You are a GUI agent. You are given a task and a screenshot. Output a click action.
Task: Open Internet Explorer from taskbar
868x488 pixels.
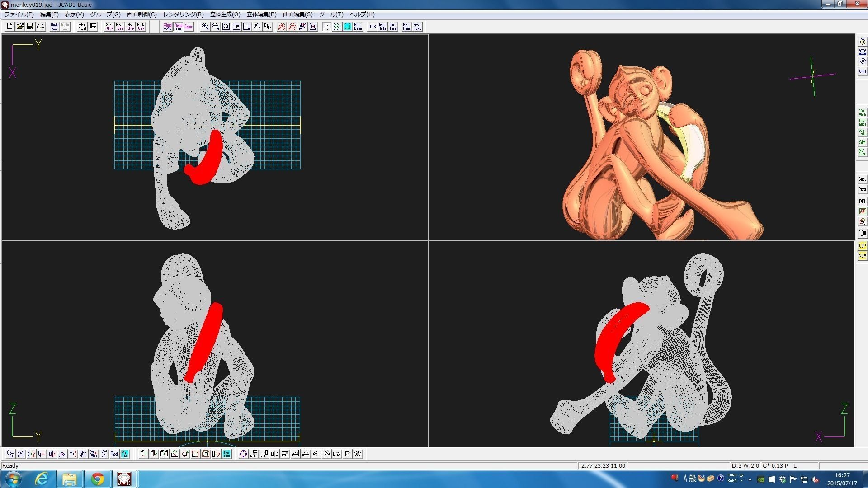coord(42,479)
